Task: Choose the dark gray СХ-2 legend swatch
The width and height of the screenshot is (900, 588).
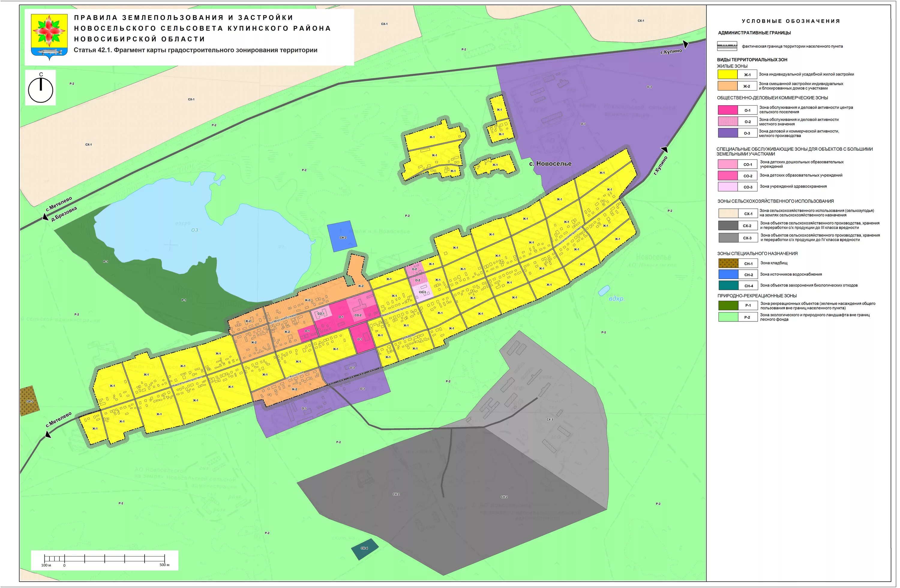Action: pyautogui.click(x=728, y=225)
